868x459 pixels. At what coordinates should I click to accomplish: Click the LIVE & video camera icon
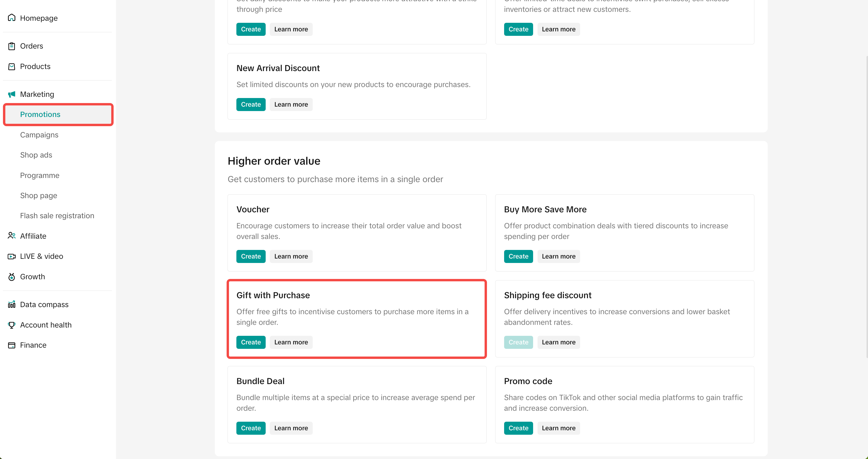[12, 256]
